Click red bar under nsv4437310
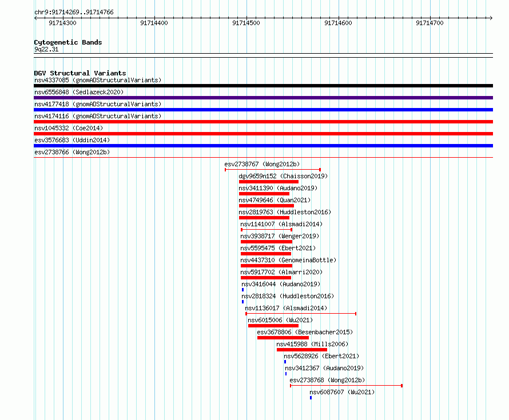 267,266
